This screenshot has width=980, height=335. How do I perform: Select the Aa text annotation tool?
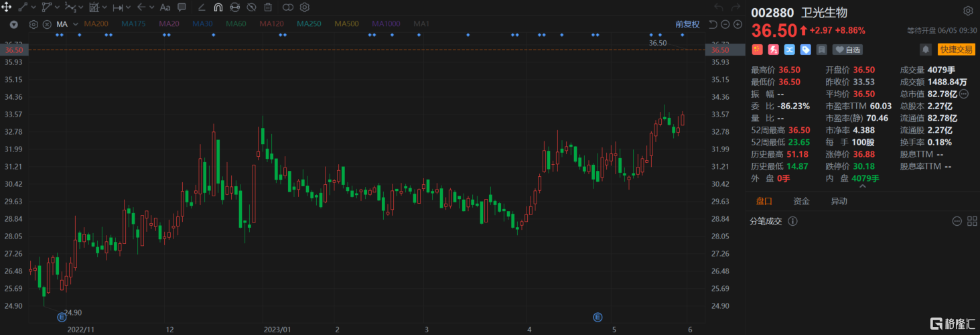(x=165, y=7)
